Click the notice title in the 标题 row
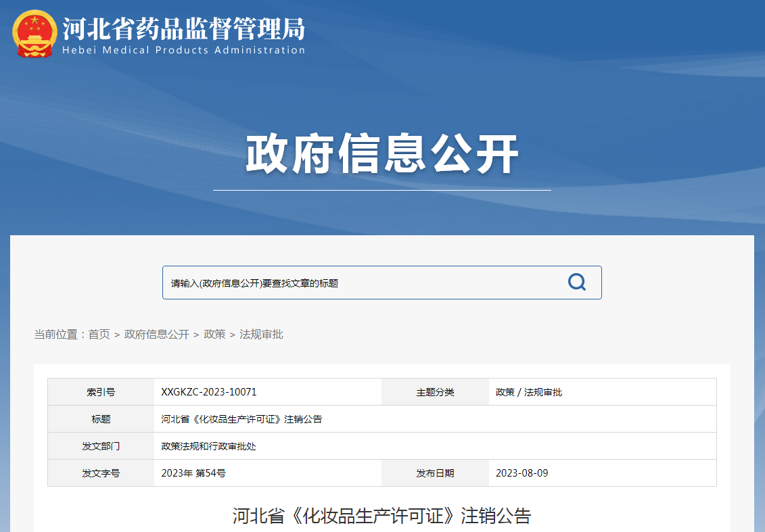 coord(241,419)
